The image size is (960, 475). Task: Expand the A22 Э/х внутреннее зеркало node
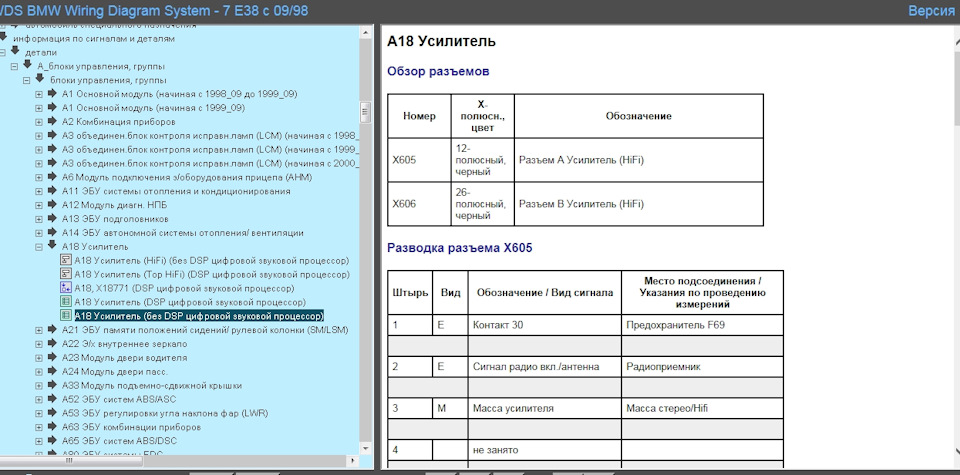[x=39, y=344]
